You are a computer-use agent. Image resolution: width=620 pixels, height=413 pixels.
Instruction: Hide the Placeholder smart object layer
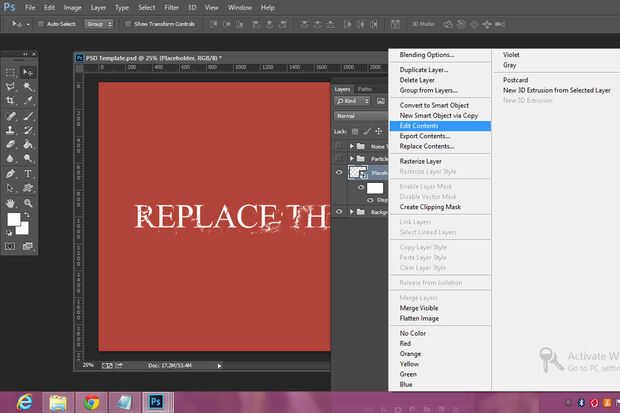tap(339, 172)
